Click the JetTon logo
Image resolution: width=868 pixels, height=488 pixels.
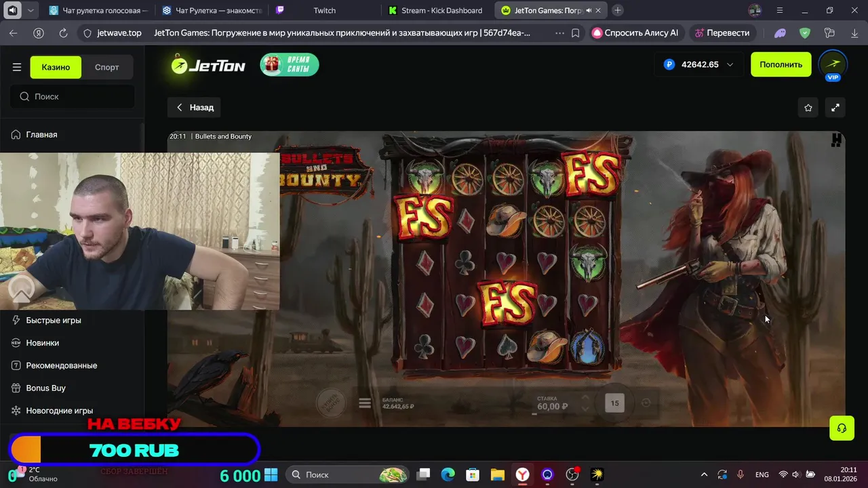(208, 65)
